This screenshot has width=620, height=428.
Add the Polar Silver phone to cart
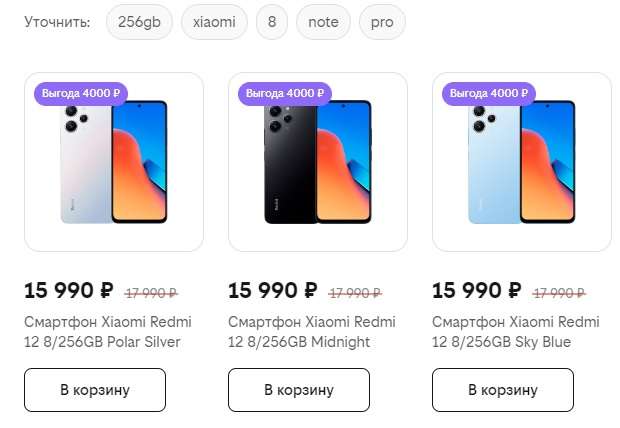95,390
